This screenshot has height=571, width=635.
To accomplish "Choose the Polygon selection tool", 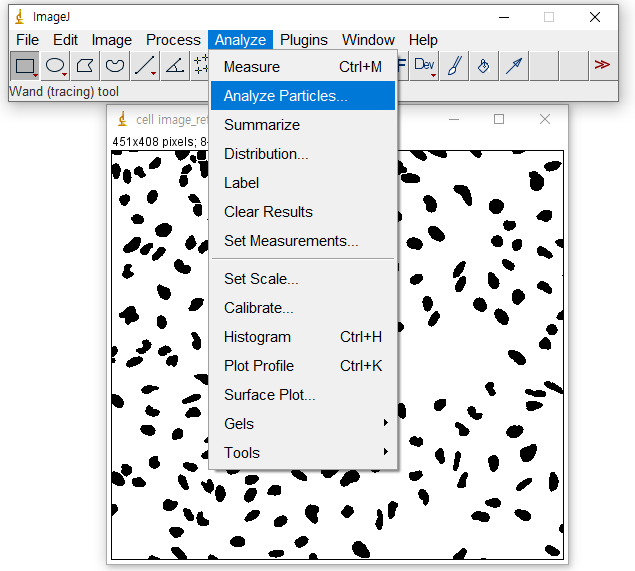I will tap(86, 66).
